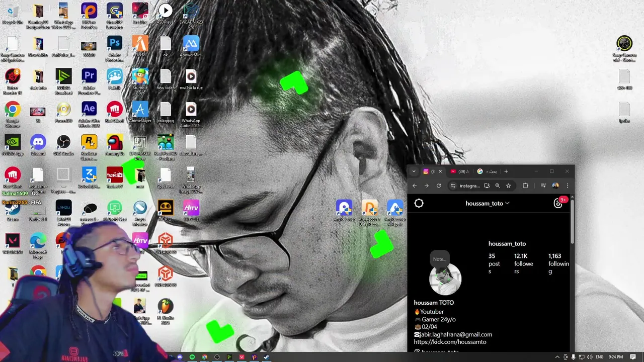Open R.E.P.O. game desktop shortcut
Image resolution: width=644 pixels, height=362 pixels.
166,211
